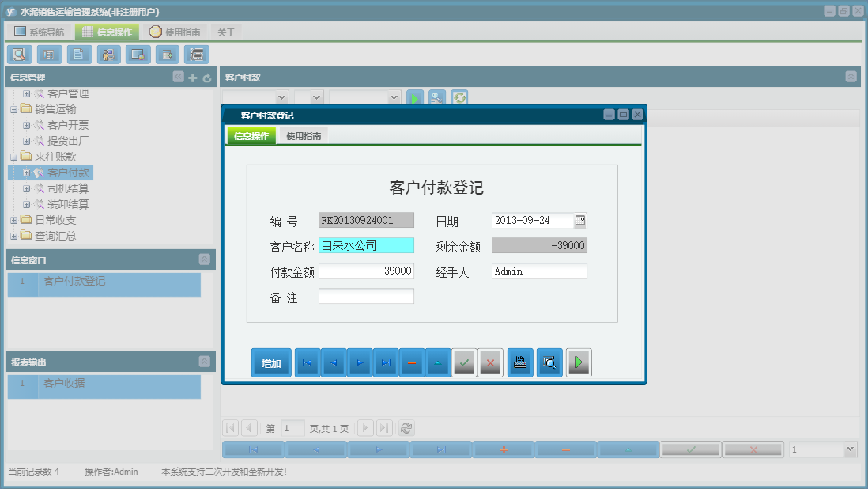This screenshot has height=489, width=868.
Task: Click the 增加 button in the payment dialog
Action: pos(271,362)
